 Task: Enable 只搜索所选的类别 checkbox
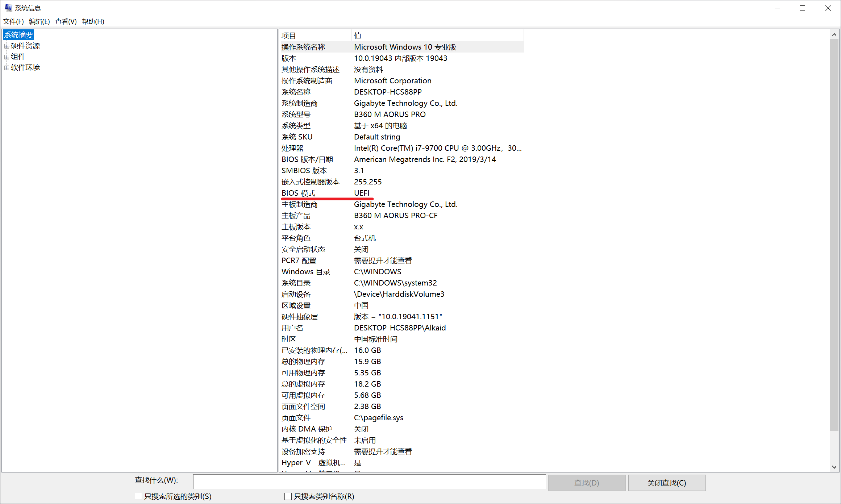tap(138, 496)
